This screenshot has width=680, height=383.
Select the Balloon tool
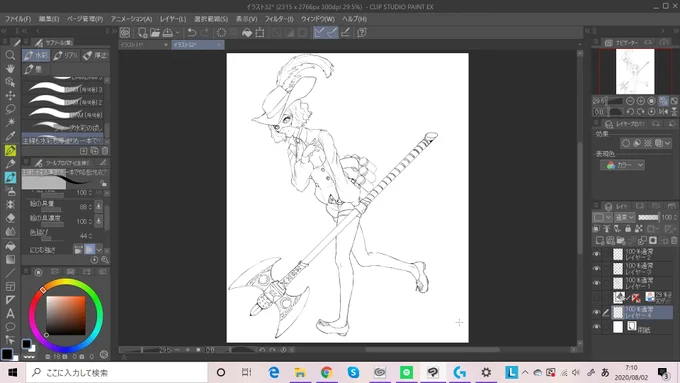[x=10, y=327]
